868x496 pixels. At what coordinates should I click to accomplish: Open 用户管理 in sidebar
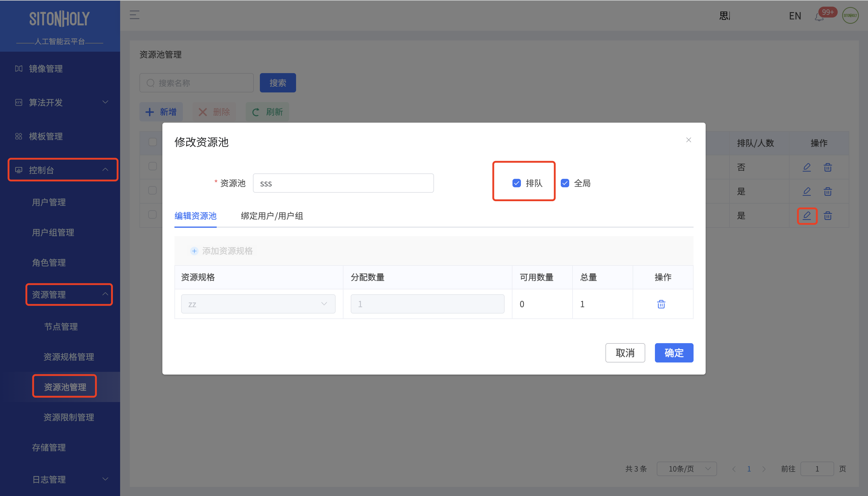pyautogui.click(x=49, y=202)
